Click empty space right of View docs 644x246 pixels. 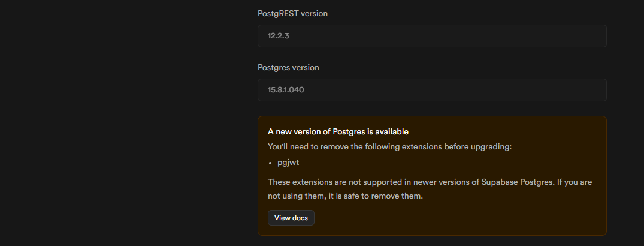coord(449,218)
